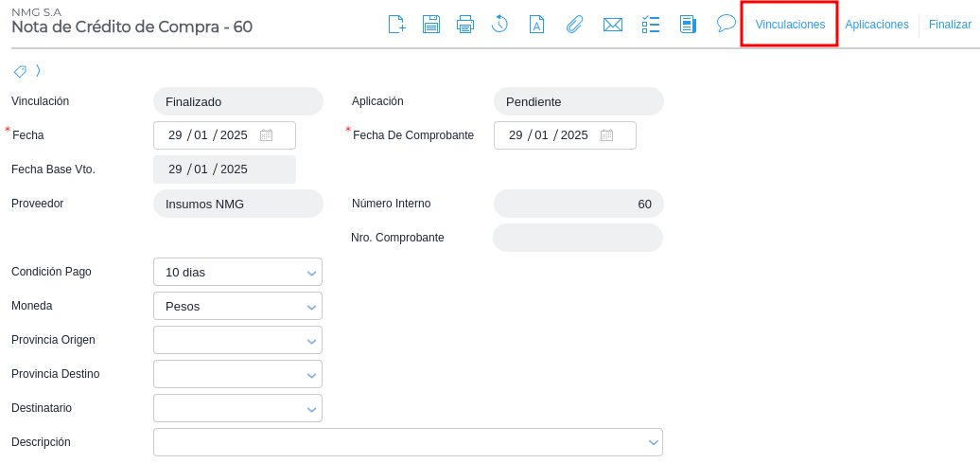Click the Destinatario label
Viewport: 980px width, 463px height.
(x=42, y=408)
